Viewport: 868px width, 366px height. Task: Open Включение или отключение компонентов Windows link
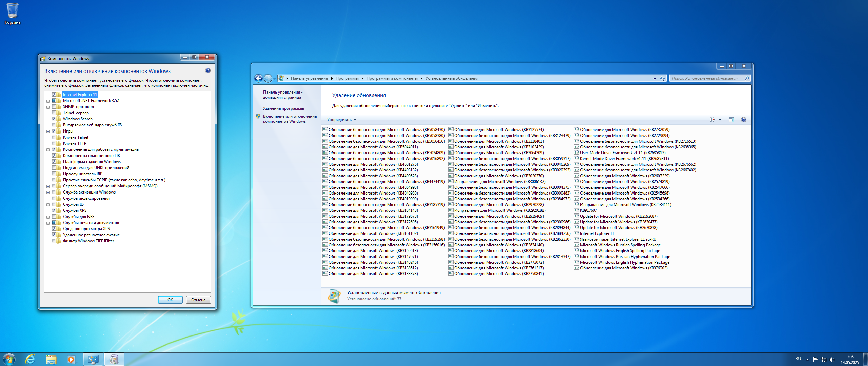click(290, 119)
